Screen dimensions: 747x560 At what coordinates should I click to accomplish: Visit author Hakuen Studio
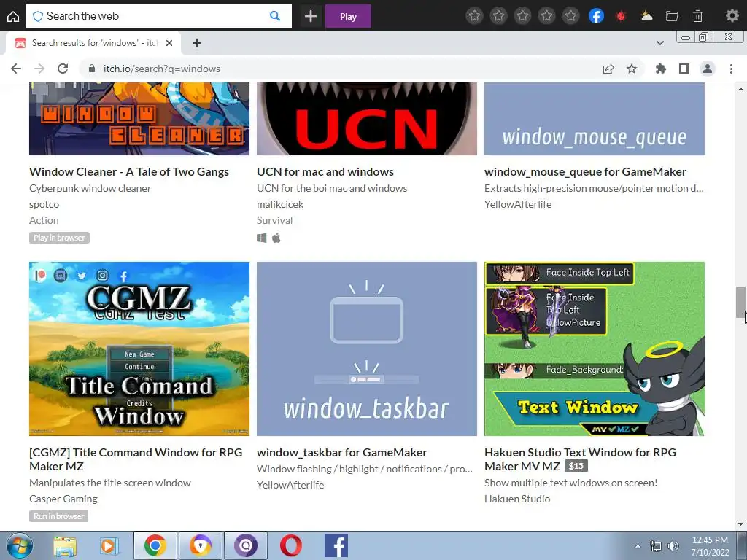[517, 499]
